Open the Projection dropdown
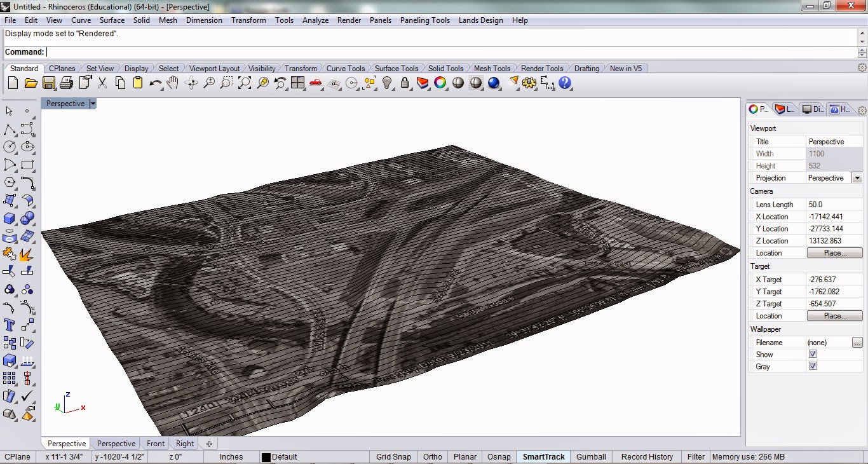 tap(857, 178)
